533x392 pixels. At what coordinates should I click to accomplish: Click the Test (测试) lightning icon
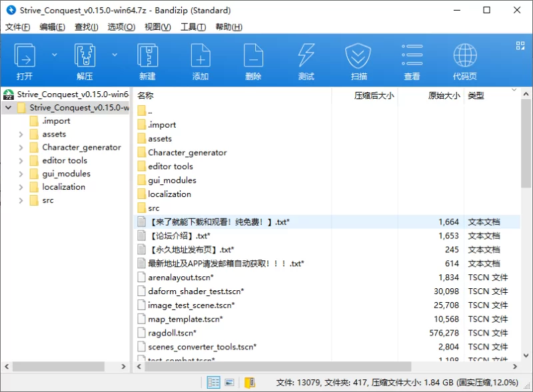pyautogui.click(x=306, y=61)
